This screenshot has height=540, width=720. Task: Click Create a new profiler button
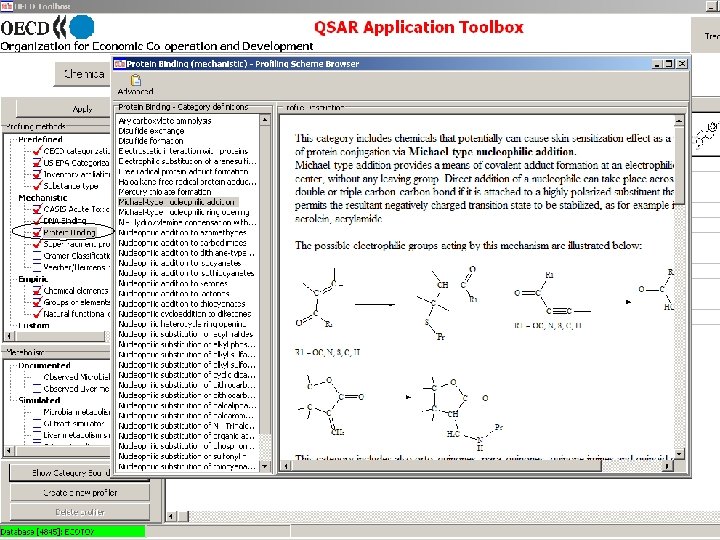(x=80, y=493)
